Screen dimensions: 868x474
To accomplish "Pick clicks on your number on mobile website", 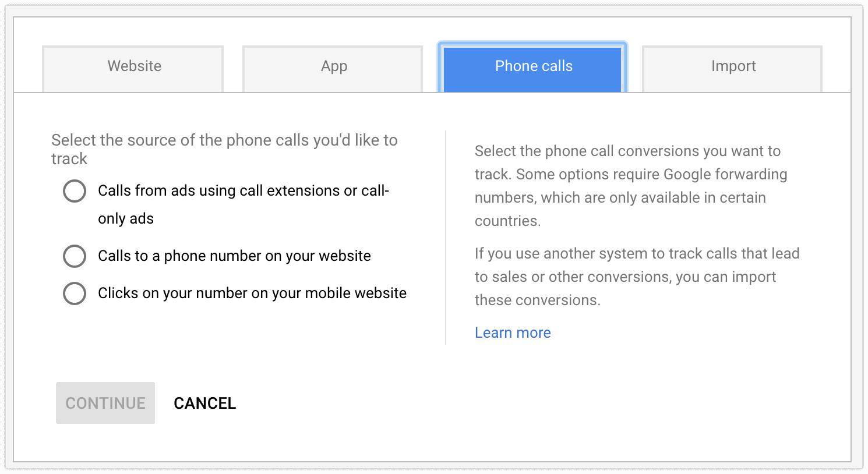I will tap(75, 293).
